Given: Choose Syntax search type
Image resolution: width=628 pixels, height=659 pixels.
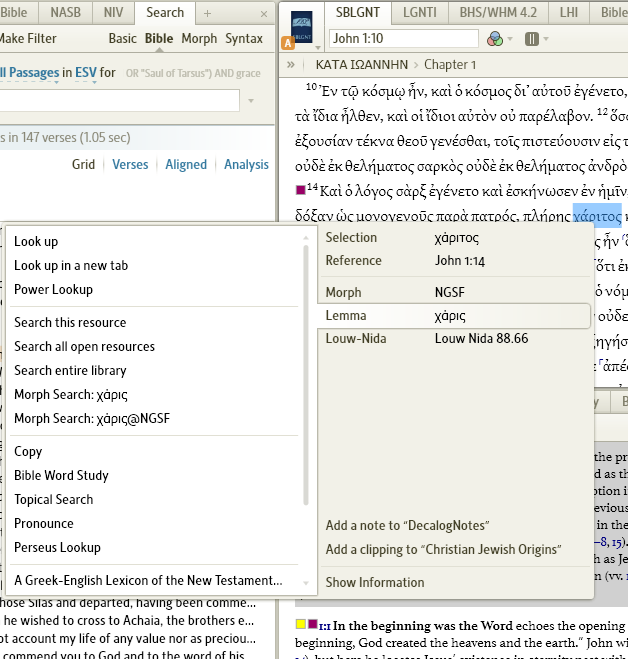Looking at the screenshot, I should [x=244, y=39].
